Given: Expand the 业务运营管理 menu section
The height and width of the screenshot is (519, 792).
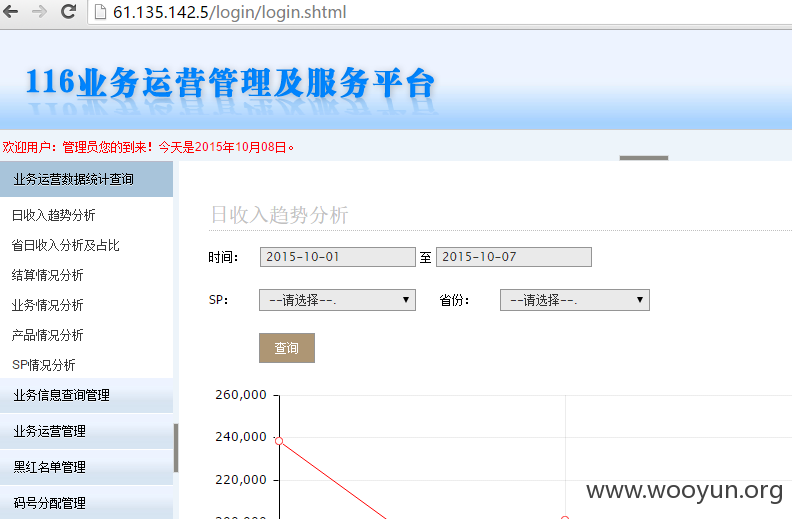Looking at the screenshot, I should coord(86,432).
